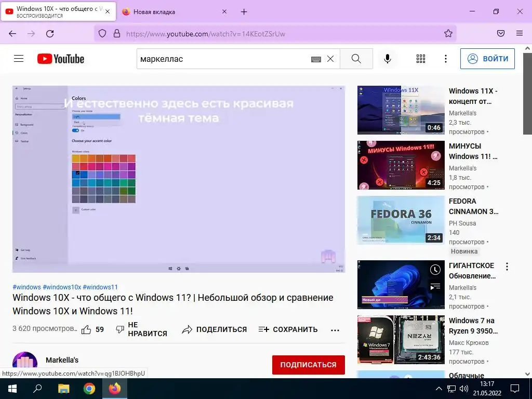532x399 pixels.
Task: Open the Windows 11X concept video thumbnail
Action: [401, 110]
